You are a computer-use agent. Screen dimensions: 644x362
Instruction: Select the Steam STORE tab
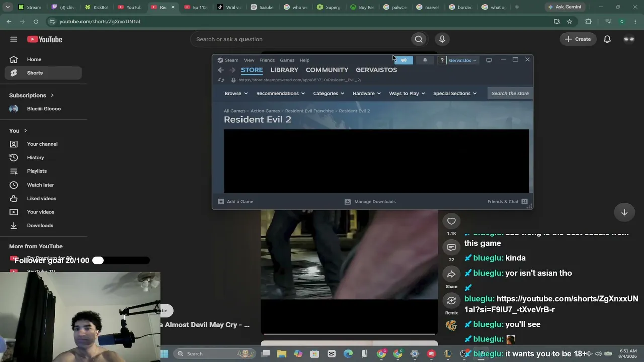coord(252,70)
